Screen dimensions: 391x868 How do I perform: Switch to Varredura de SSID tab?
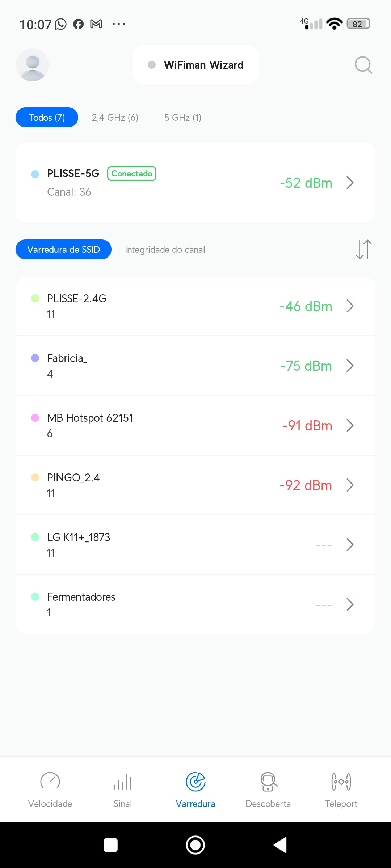(63, 250)
